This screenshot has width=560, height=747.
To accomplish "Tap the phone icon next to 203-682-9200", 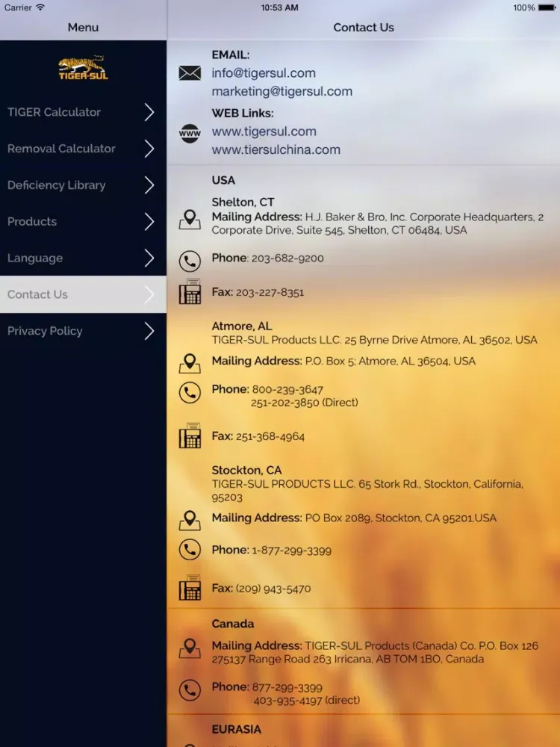I will point(190,261).
